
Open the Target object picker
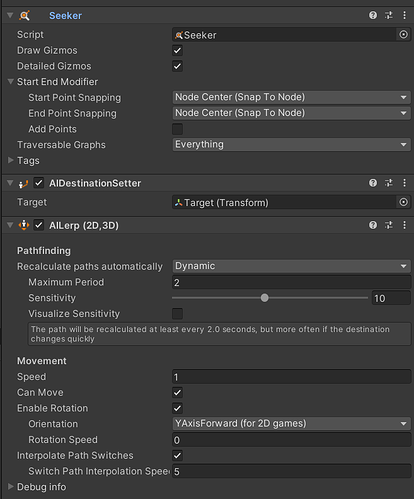(403, 202)
